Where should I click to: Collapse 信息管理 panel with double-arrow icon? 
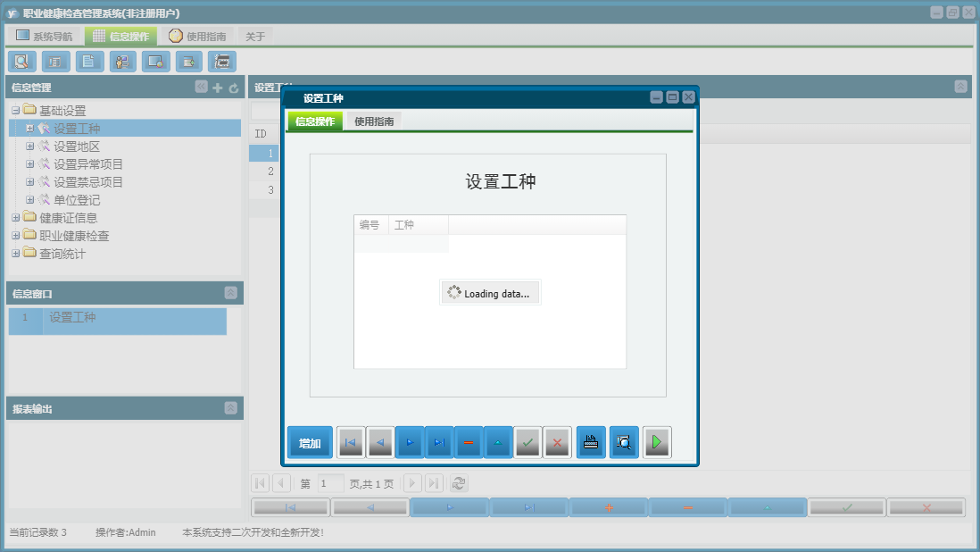click(201, 87)
